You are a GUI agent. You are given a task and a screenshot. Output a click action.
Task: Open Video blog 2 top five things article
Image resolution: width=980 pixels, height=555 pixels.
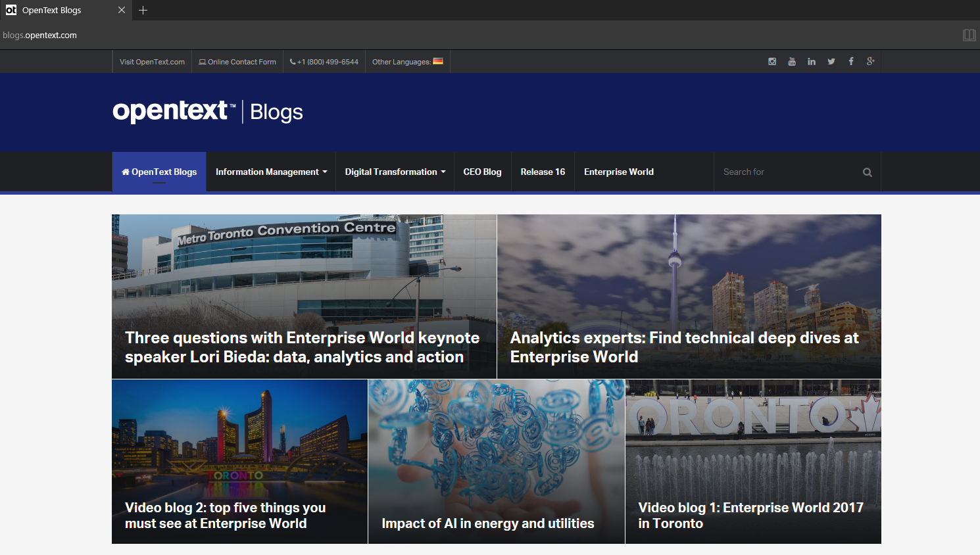tap(239, 462)
